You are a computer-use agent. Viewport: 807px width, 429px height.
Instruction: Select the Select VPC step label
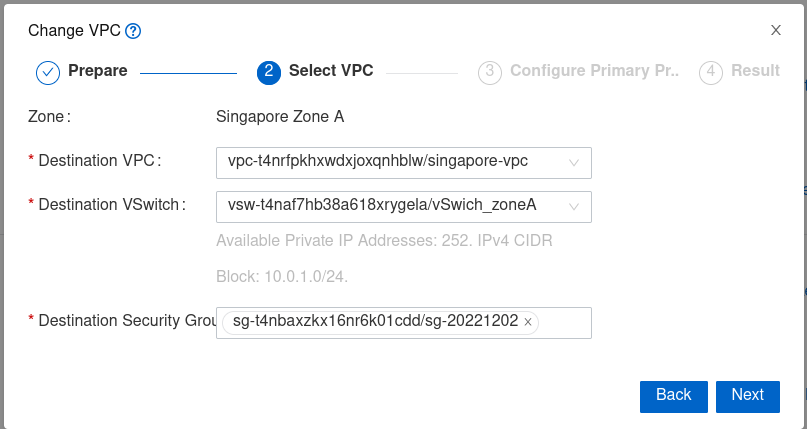[x=331, y=71]
